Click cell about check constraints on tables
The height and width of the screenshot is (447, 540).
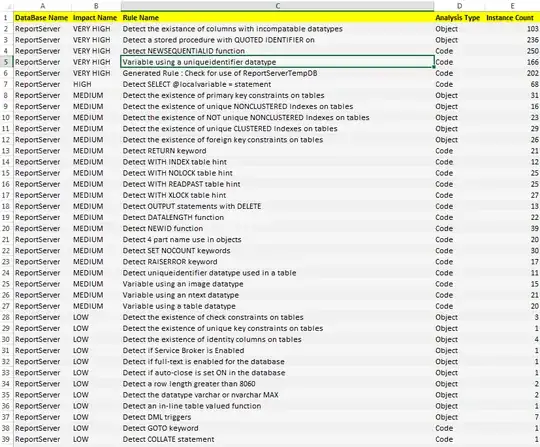[x=277, y=317]
